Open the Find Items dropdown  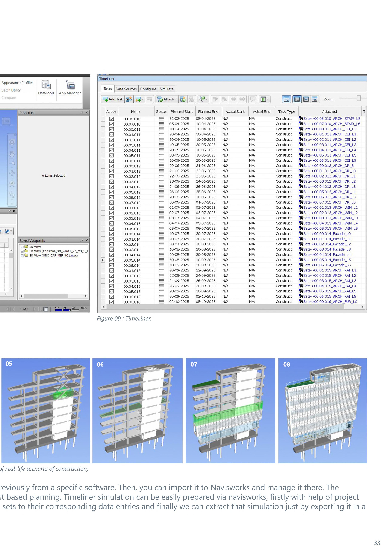203,99
